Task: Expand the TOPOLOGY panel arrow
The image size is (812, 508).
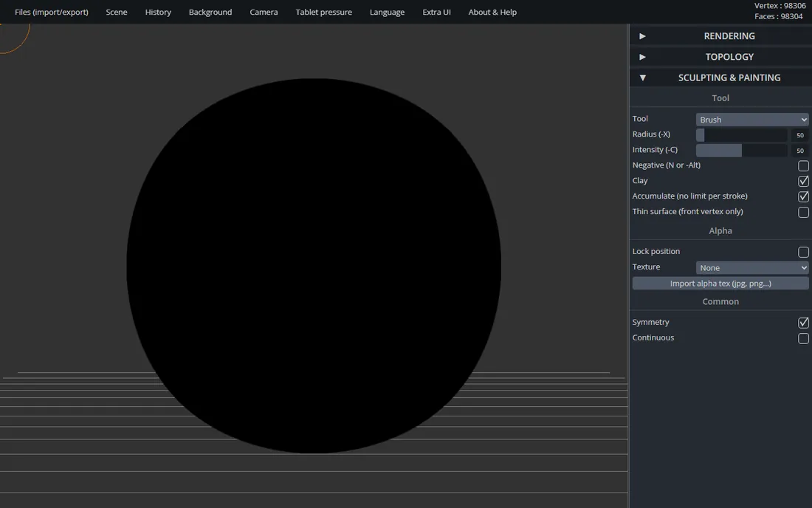Action: (642, 57)
